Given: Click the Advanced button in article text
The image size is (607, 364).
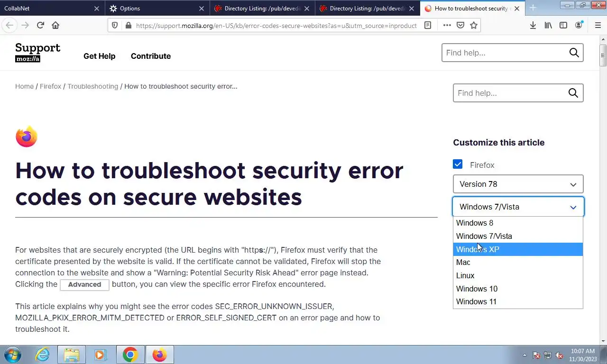Looking at the screenshot, I should [x=84, y=284].
